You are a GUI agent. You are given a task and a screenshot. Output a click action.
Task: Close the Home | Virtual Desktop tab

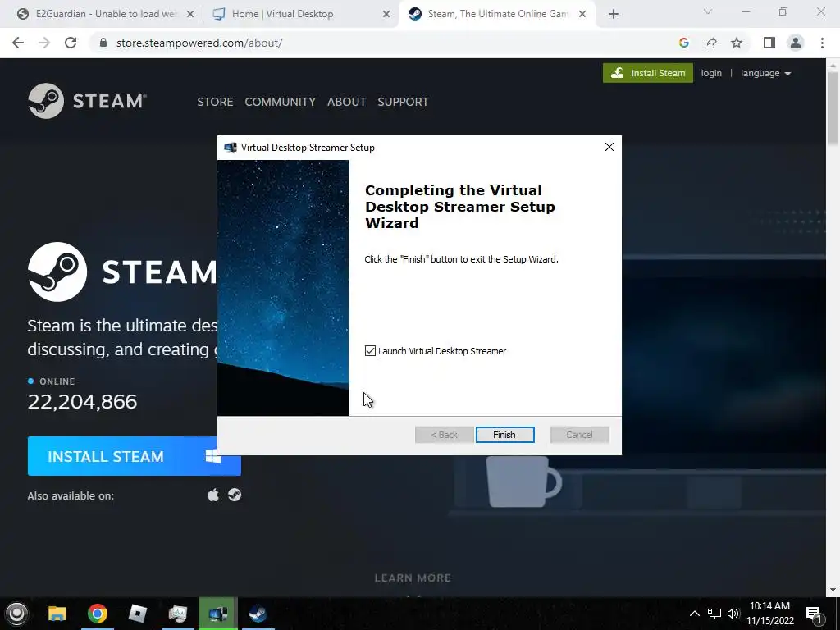[x=386, y=15]
